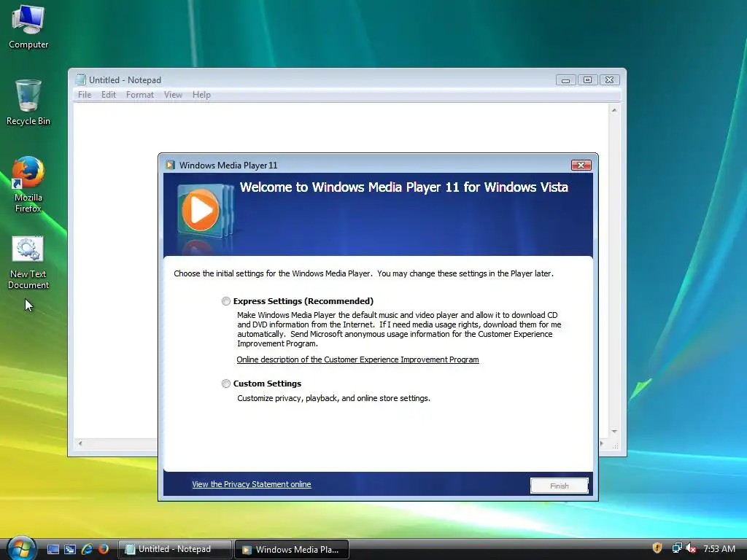Image resolution: width=747 pixels, height=560 pixels.
Task: Click the 7:53 AM taskbar clock
Action: pyautogui.click(x=719, y=548)
